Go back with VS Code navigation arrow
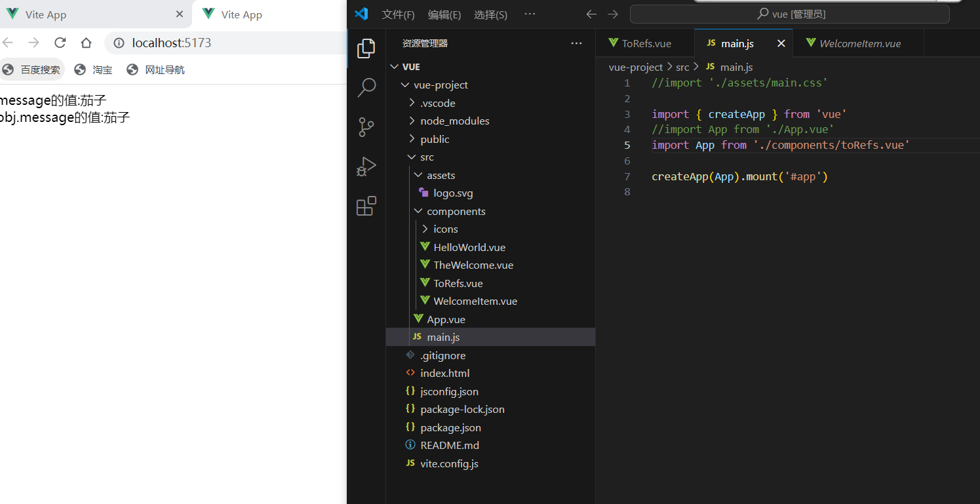This screenshot has height=504, width=980. [591, 14]
